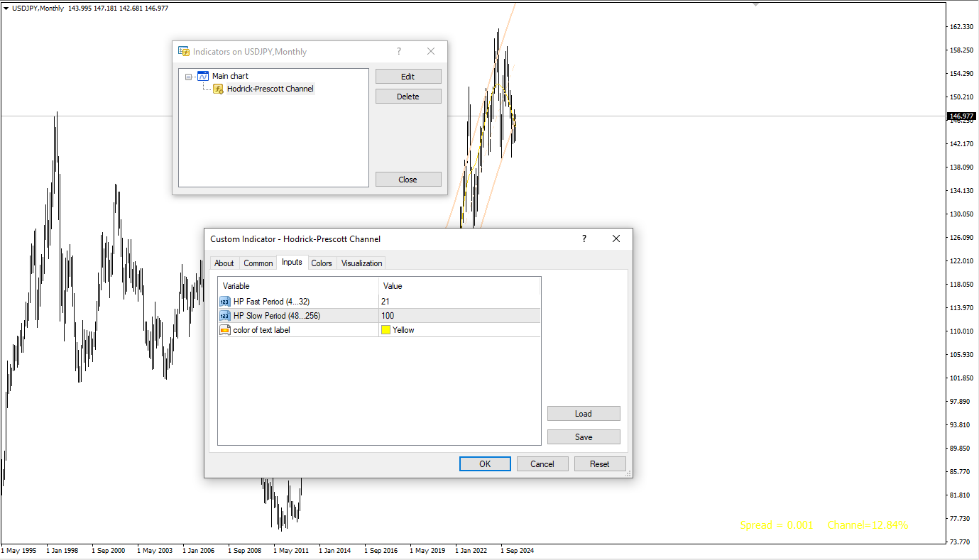Select the HP Fast Period (4...32) row label
Image resolution: width=979 pixels, height=560 pixels.
point(271,302)
